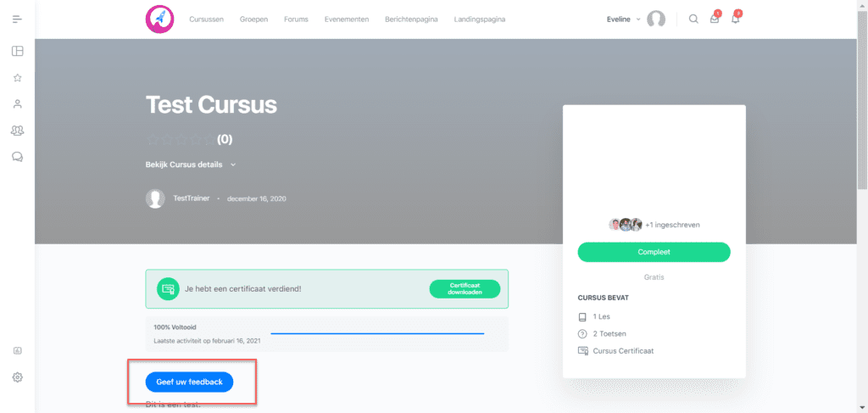The height and width of the screenshot is (413, 868).
Task: Expand Bekijk Cursus details
Action: click(x=191, y=165)
